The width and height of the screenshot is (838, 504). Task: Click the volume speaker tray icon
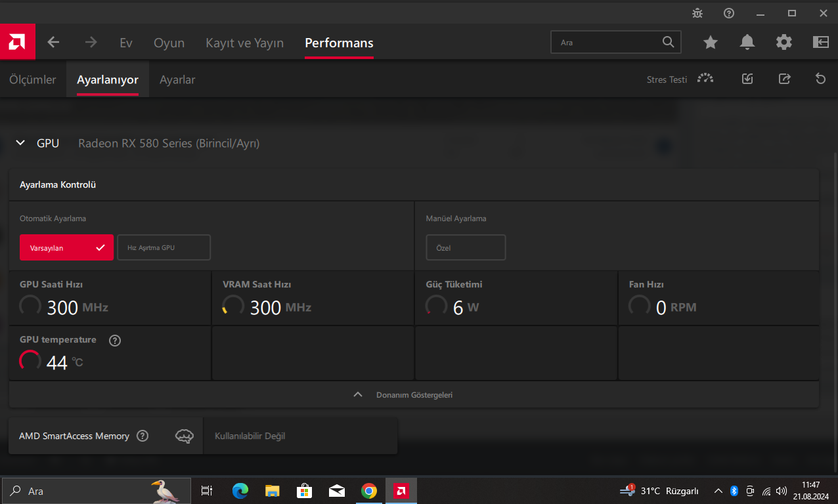tap(782, 491)
